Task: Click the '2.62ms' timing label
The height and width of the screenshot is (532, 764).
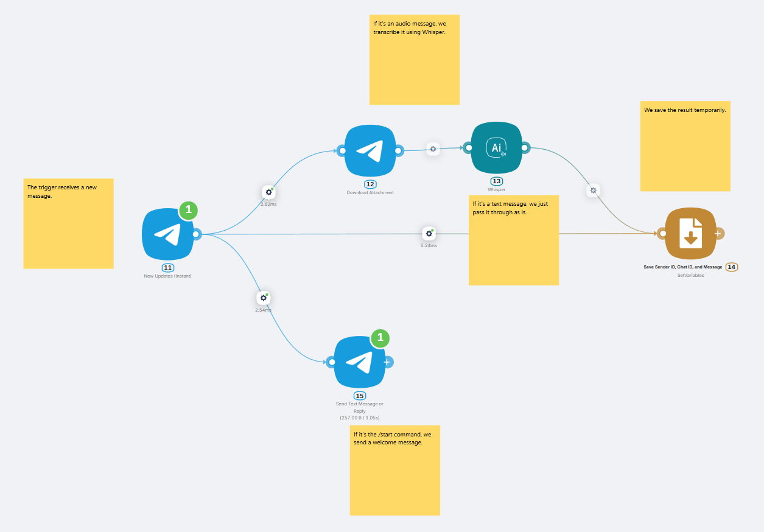Action: pos(268,204)
